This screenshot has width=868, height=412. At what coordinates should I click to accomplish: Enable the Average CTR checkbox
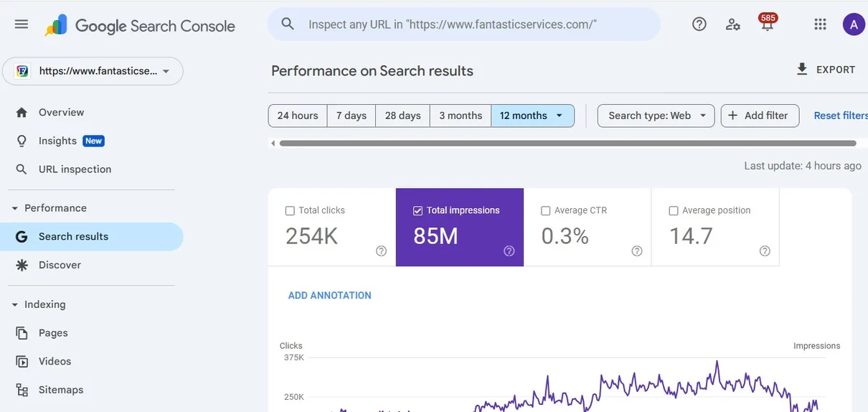click(545, 211)
